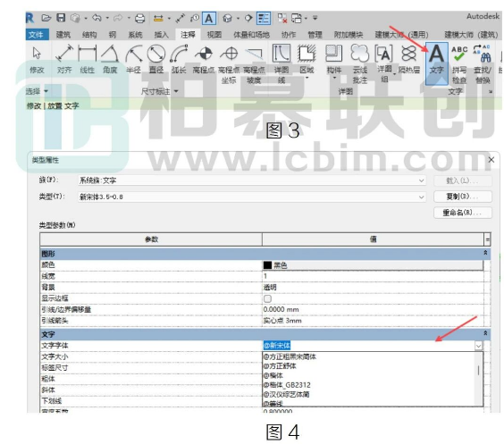Activate the 隔热层 insulation tool

coord(409,60)
